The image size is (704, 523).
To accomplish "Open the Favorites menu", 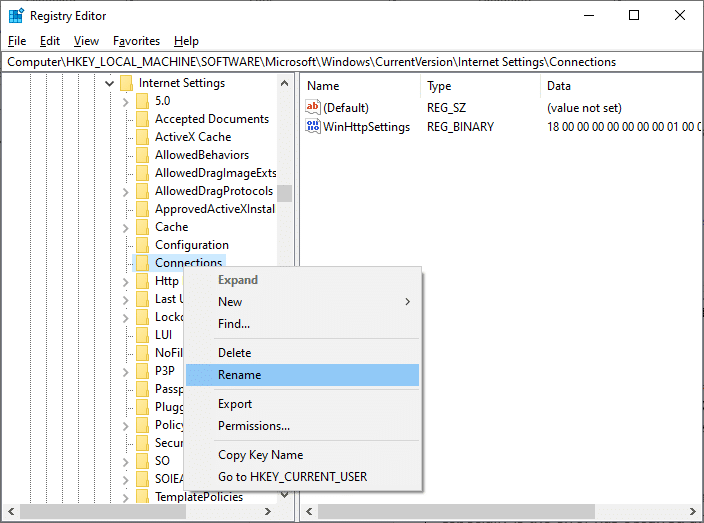I will [136, 41].
